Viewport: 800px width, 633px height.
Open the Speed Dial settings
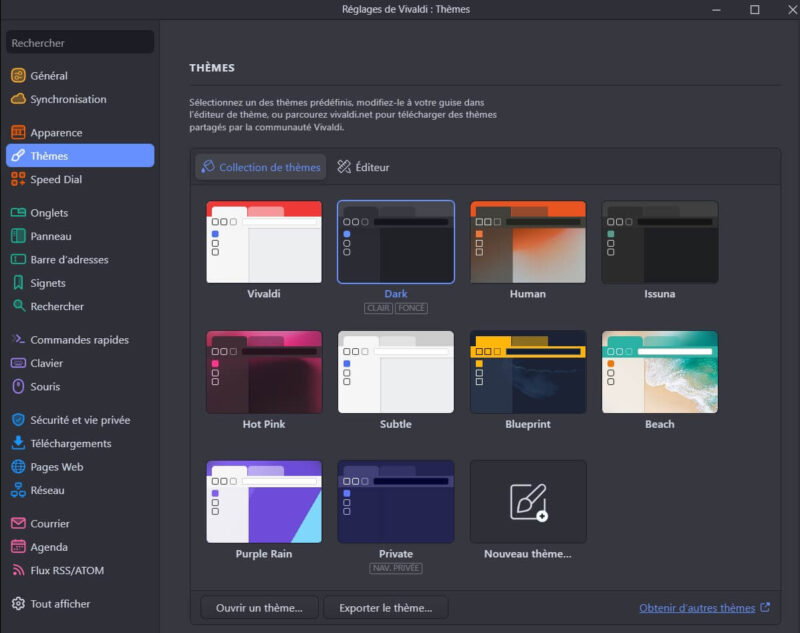click(x=55, y=178)
